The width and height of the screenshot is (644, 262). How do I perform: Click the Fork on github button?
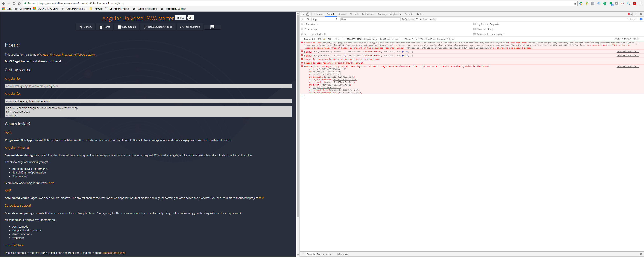click(x=190, y=27)
